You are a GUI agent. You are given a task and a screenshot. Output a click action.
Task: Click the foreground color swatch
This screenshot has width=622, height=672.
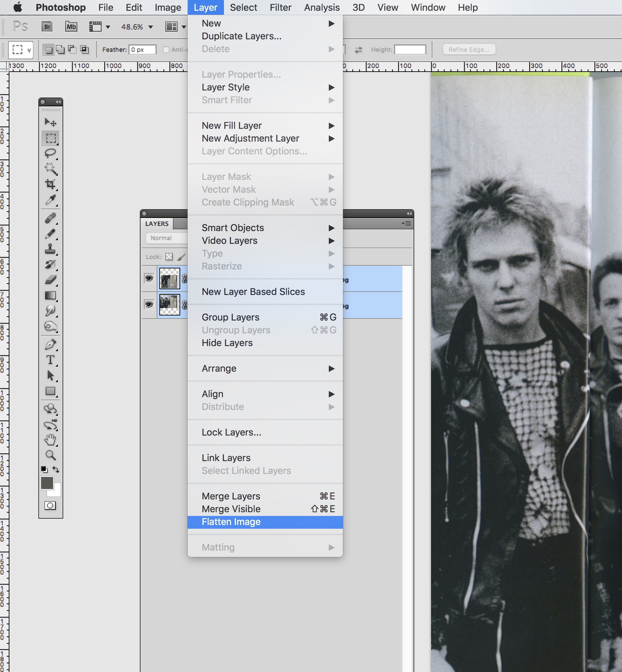(47, 483)
